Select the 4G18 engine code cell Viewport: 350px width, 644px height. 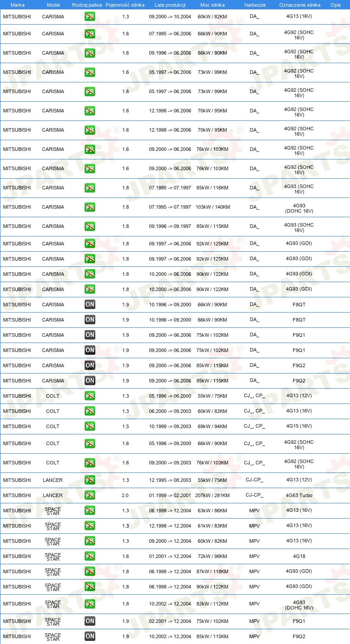(x=299, y=556)
